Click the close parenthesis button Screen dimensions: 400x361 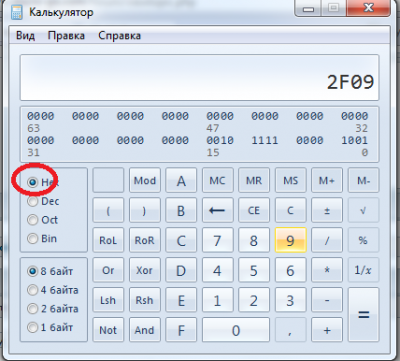pos(145,211)
